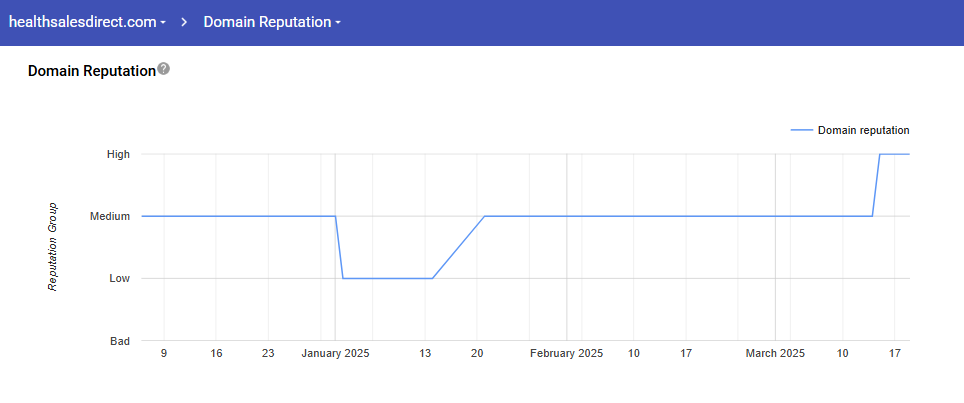The height and width of the screenshot is (403, 964).
Task: Click the blue legend line swatch
Action: point(801,130)
